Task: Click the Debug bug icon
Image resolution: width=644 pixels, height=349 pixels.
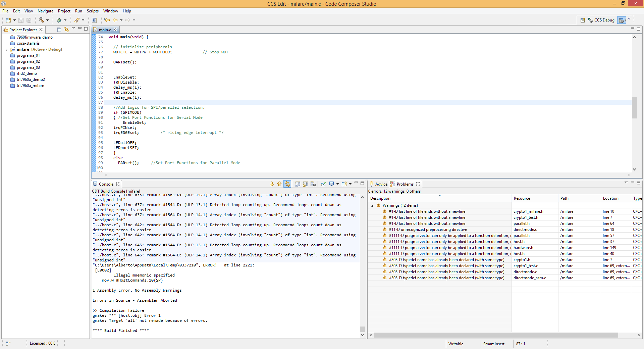Action: pos(59,20)
